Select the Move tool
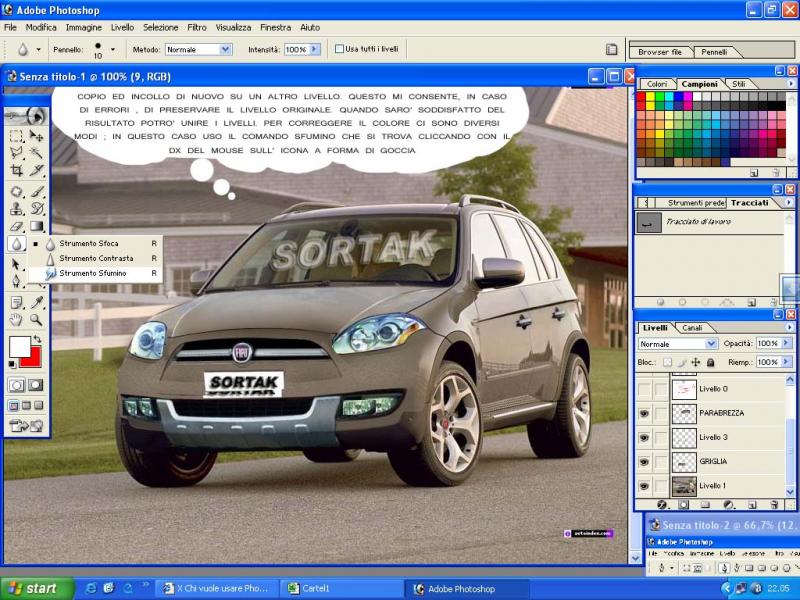The width and height of the screenshot is (800, 600). pos(36,136)
